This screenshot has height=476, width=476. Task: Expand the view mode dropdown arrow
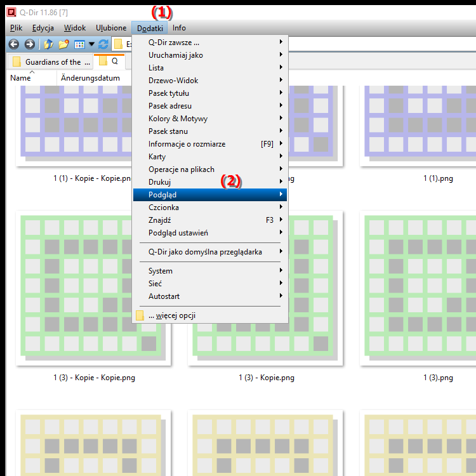click(91, 44)
